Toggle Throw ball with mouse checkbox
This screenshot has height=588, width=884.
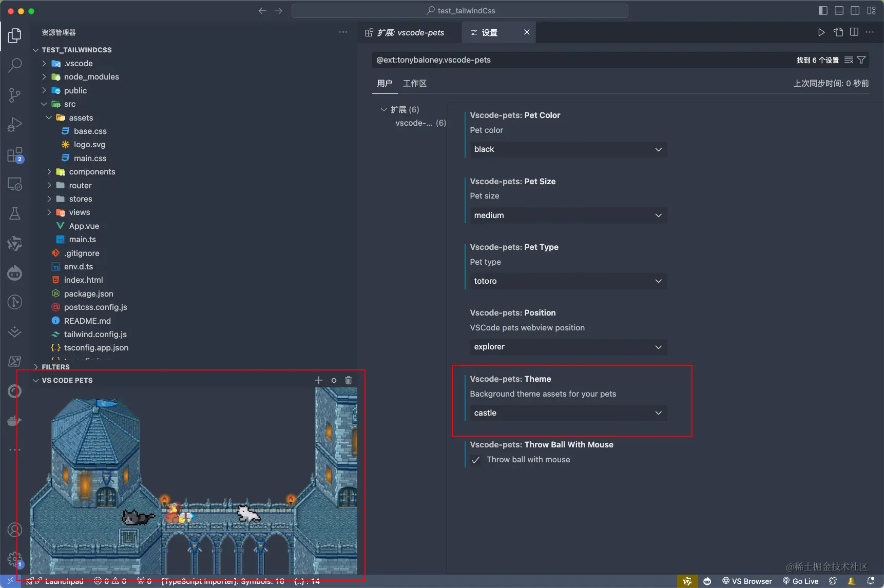click(x=476, y=460)
